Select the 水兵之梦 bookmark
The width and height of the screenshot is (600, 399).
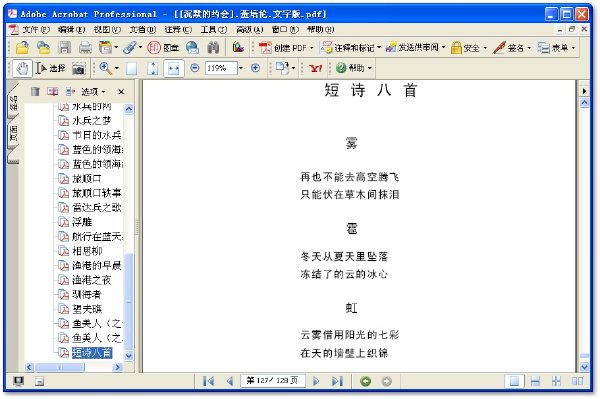pyautogui.click(x=91, y=121)
